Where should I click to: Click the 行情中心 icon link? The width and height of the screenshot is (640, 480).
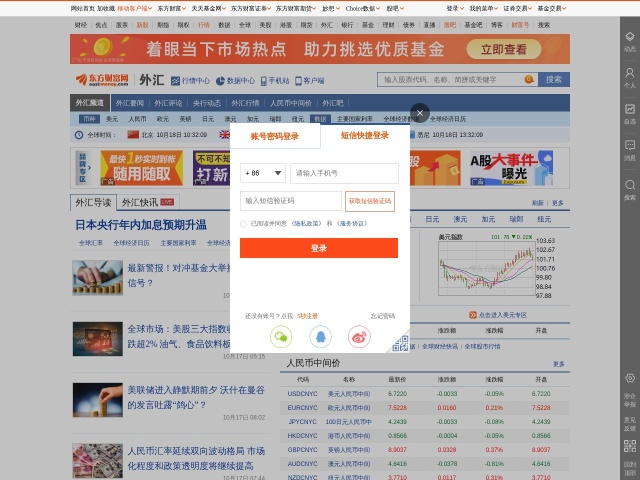pyautogui.click(x=190, y=81)
